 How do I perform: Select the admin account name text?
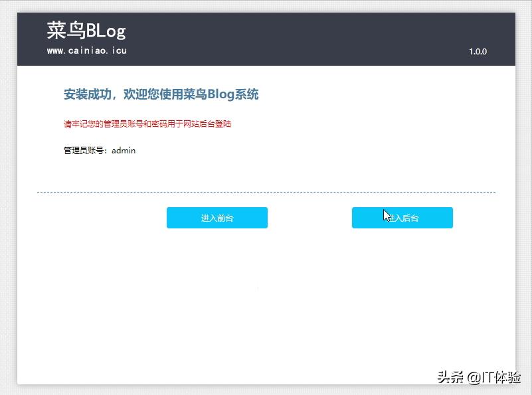pyautogui.click(x=124, y=150)
